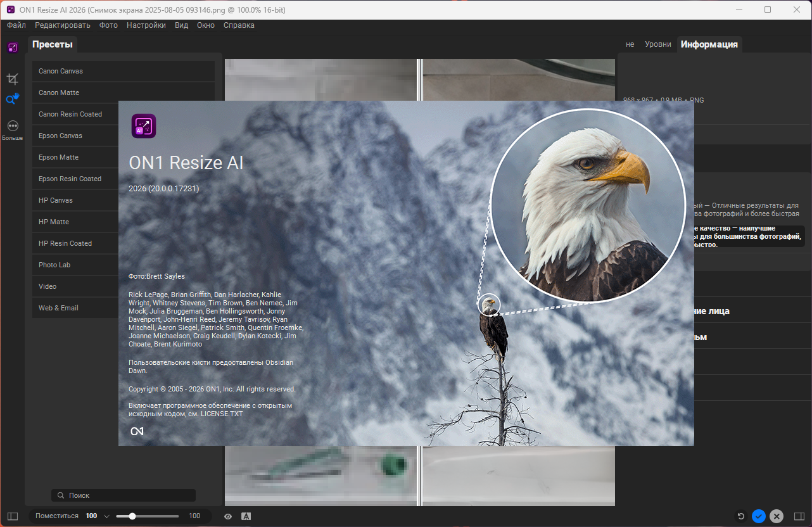Click the Resize AI app icon in About dialog
The height and width of the screenshot is (527, 812).
pyautogui.click(x=144, y=126)
